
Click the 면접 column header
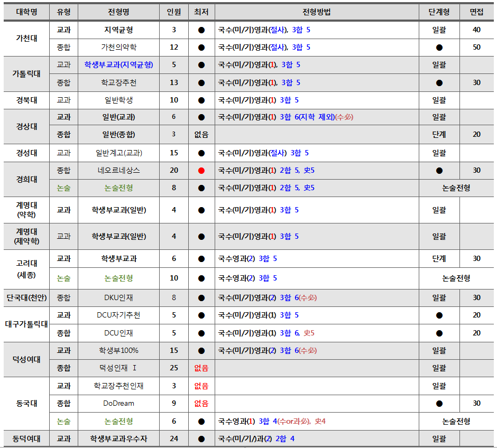477,12
